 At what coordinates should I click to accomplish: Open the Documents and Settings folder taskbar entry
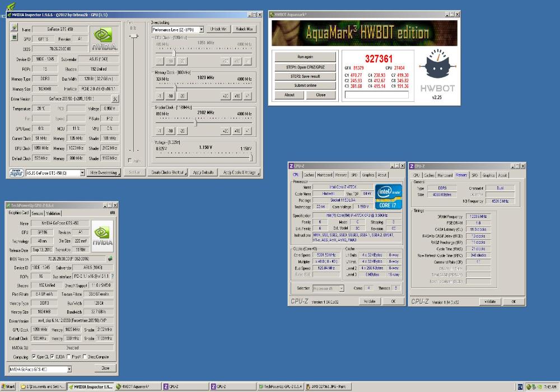[x=43, y=386]
